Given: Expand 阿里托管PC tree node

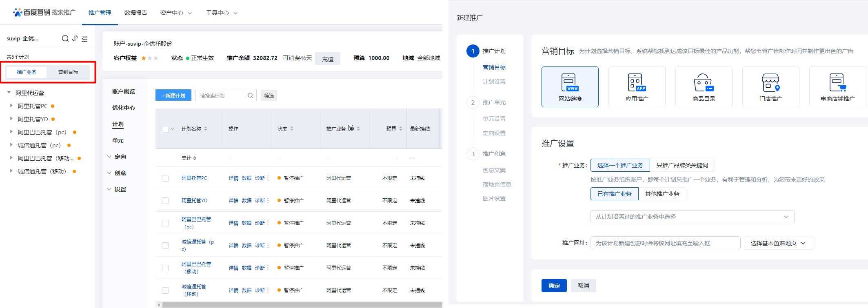Looking at the screenshot, I should (11, 106).
